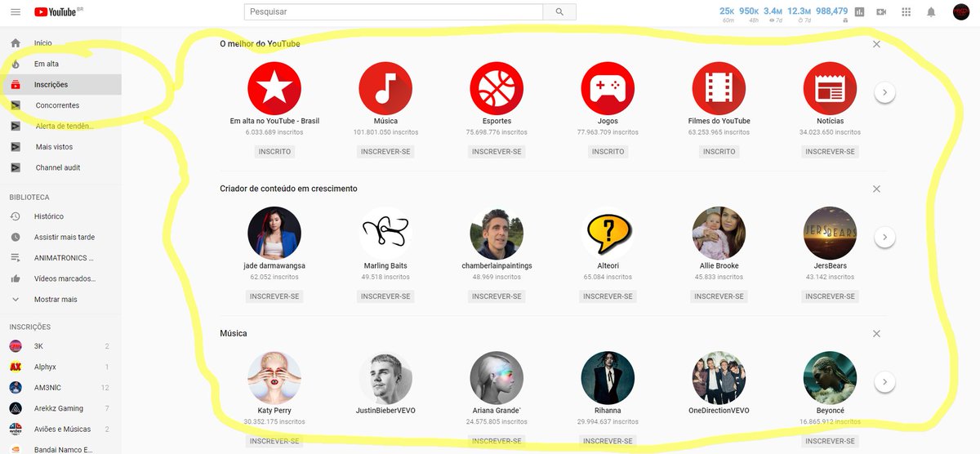Open the Alphyx subscription channel
The width and height of the screenshot is (980, 454).
coord(60,367)
